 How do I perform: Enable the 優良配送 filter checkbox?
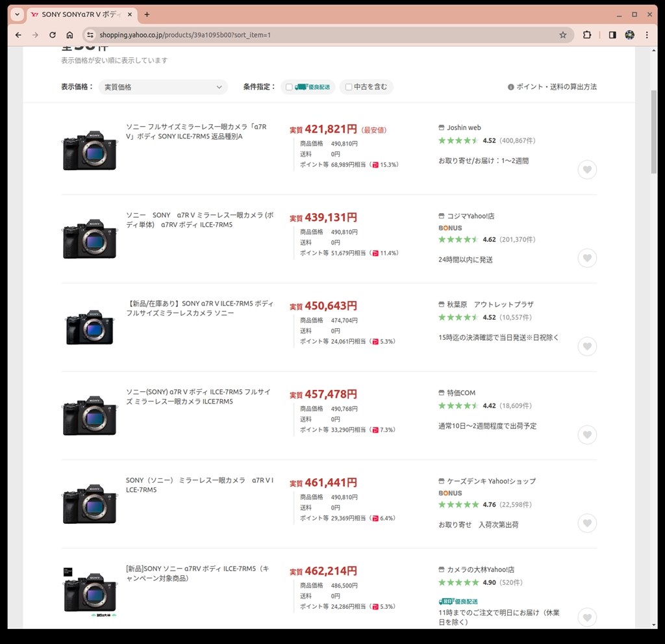[289, 87]
